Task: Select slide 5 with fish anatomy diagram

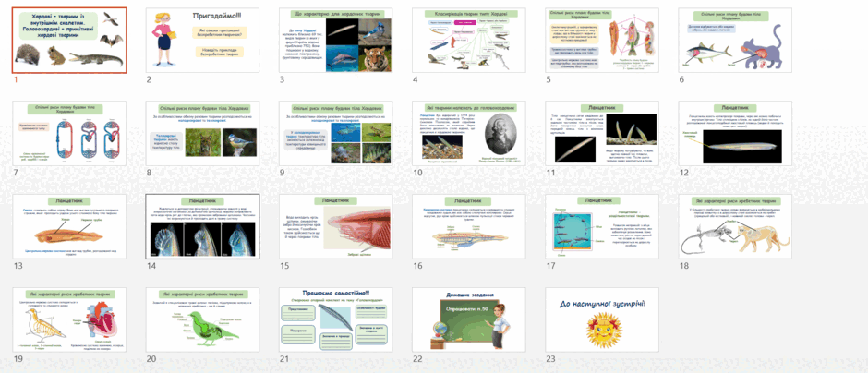Action: (x=602, y=41)
